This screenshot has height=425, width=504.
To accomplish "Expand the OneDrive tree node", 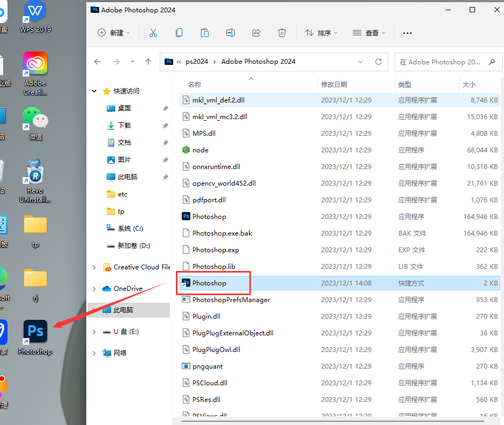I will 95,289.
